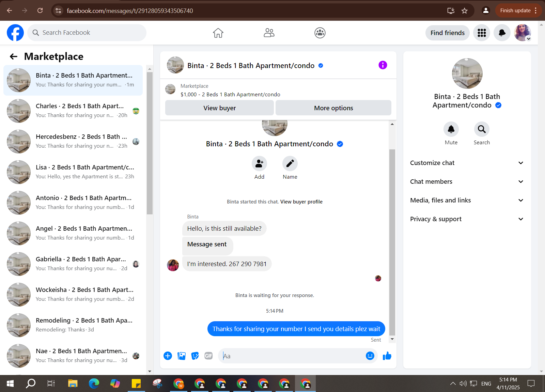Open the emoji picker smiley icon

[x=370, y=356]
